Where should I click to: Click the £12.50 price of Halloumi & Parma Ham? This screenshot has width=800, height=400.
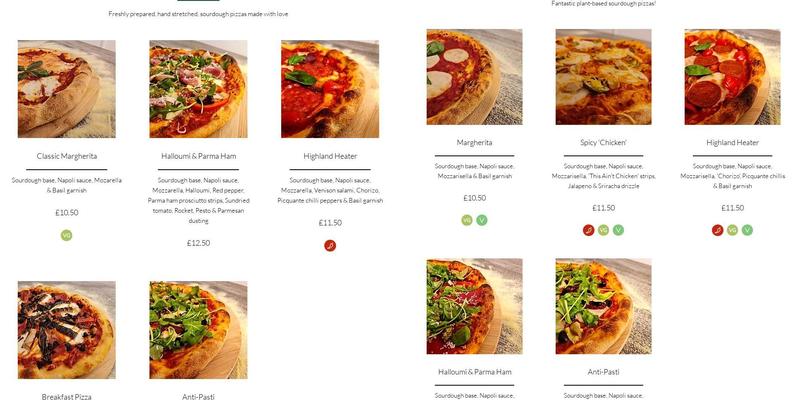point(198,243)
